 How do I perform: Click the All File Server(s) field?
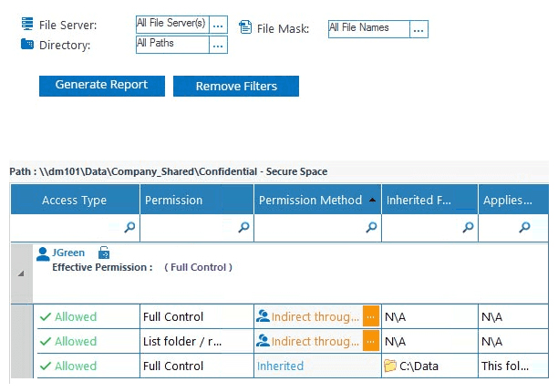172,25
